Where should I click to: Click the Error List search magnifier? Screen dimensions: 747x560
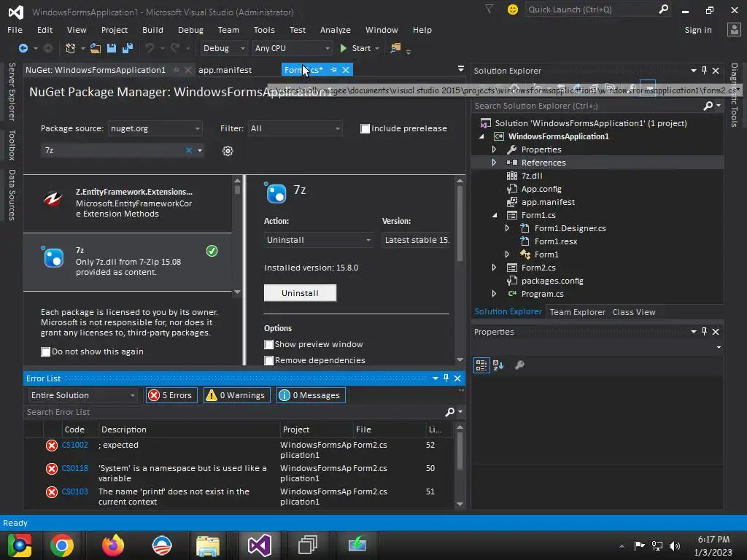[x=449, y=412]
